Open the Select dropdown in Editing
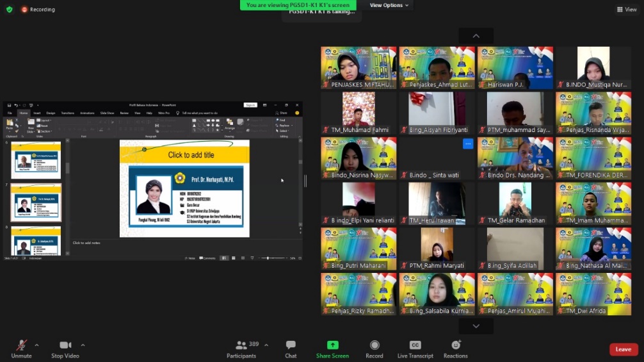644x362 pixels. [x=284, y=131]
